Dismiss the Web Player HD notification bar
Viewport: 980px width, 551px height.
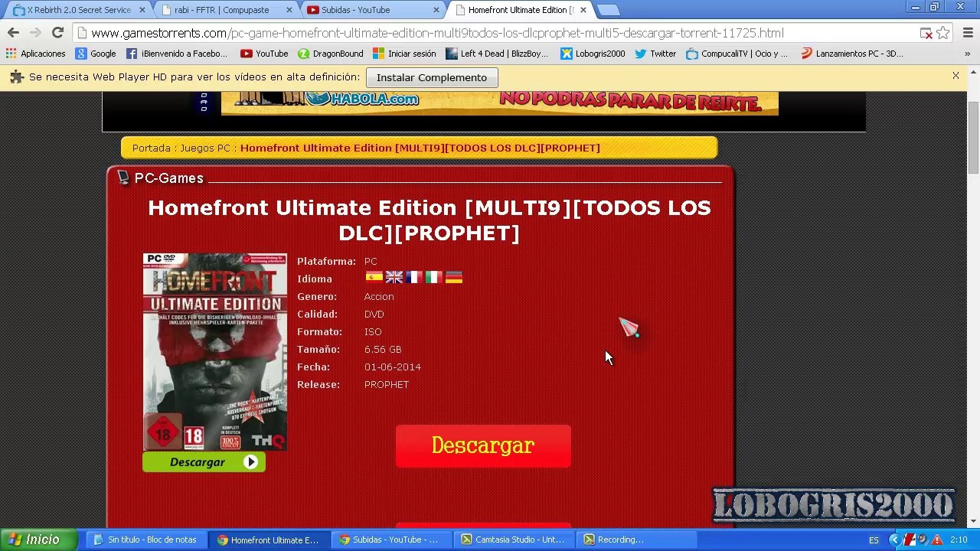click(x=955, y=76)
